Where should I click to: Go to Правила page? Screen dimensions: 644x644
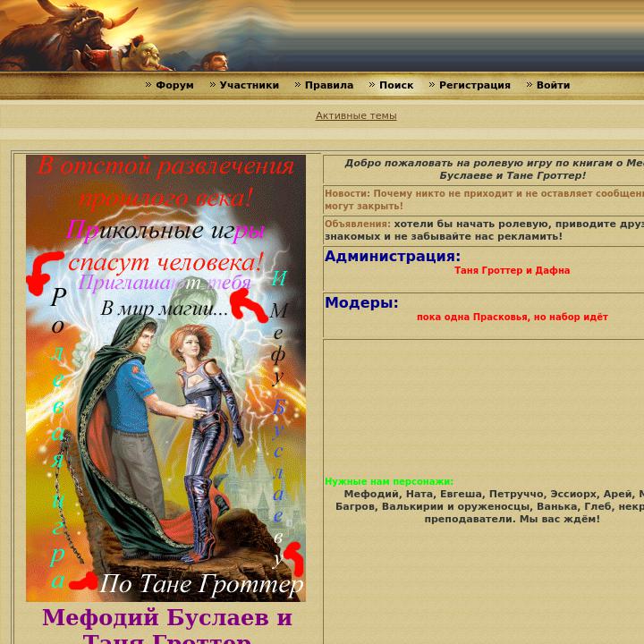click(329, 85)
